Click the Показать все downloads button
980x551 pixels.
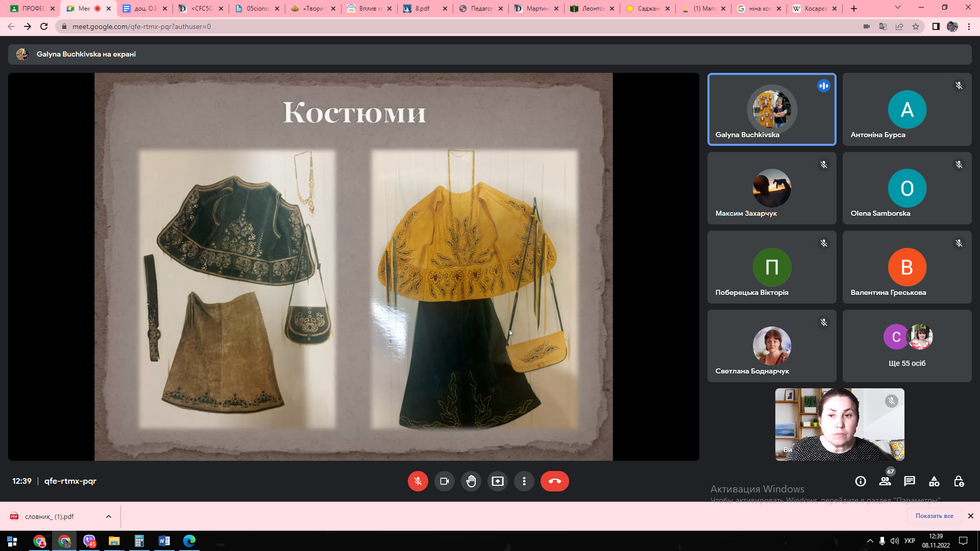(x=934, y=516)
